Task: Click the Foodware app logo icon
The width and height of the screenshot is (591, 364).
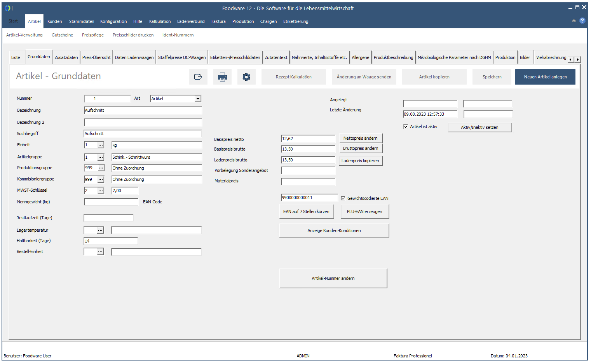Action: [x=7, y=8]
